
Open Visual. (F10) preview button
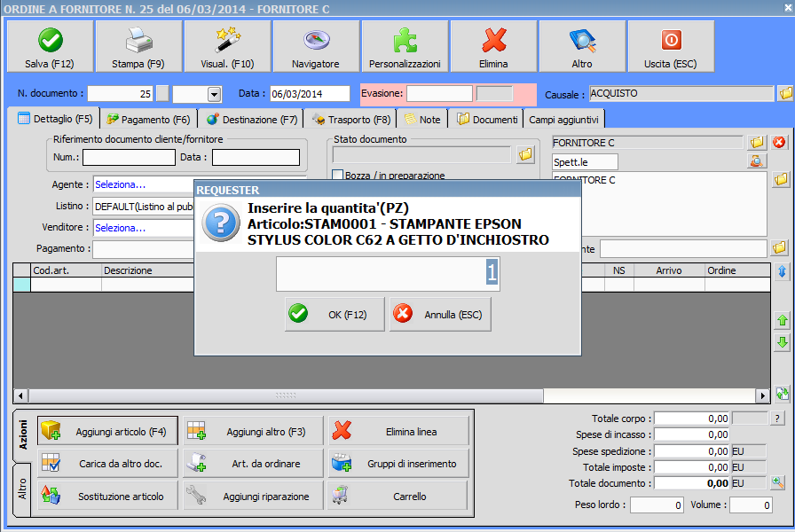pyautogui.click(x=227, y=47)
